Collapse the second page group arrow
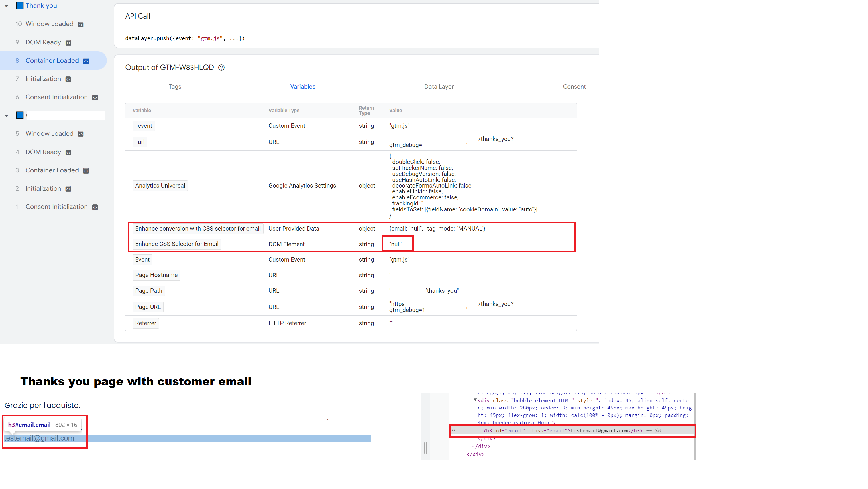Viewport: 868px width, 489px height. (x=6, y=116)
